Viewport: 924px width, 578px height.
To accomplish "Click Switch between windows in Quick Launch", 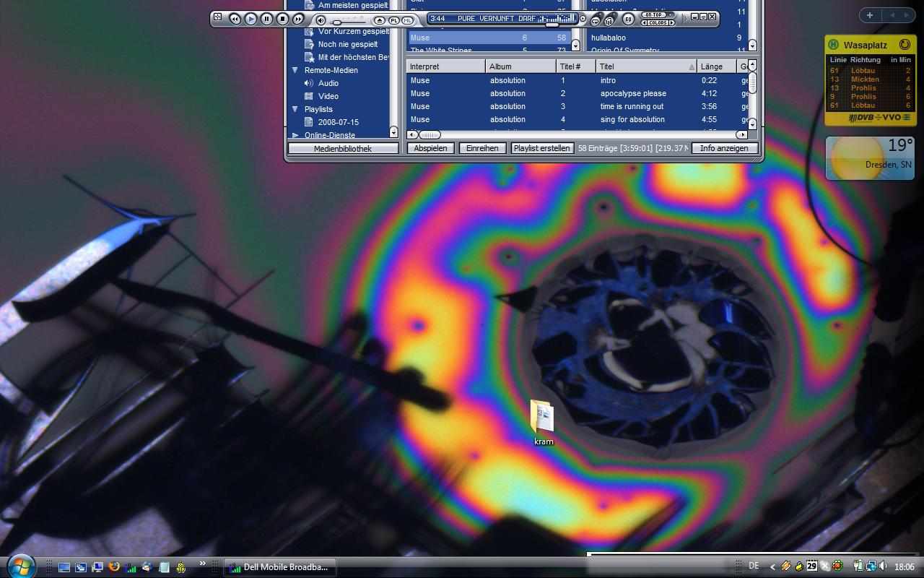I will click(81, 567).
